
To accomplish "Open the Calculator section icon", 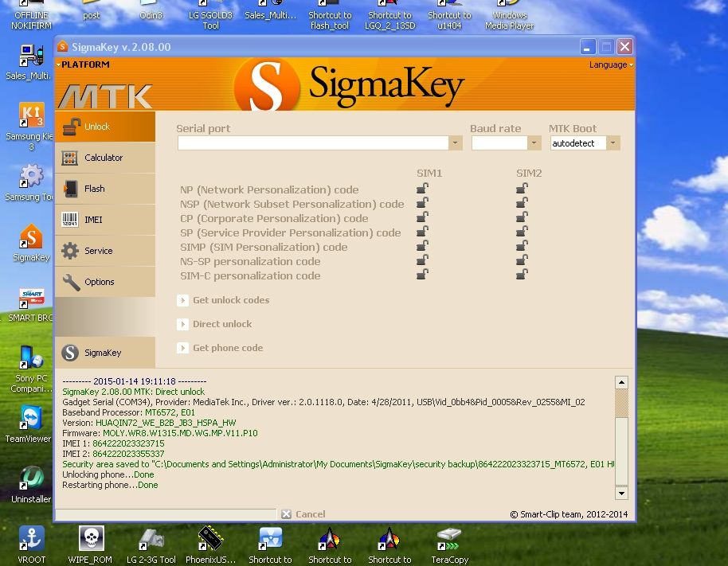I will click(71, 158).
